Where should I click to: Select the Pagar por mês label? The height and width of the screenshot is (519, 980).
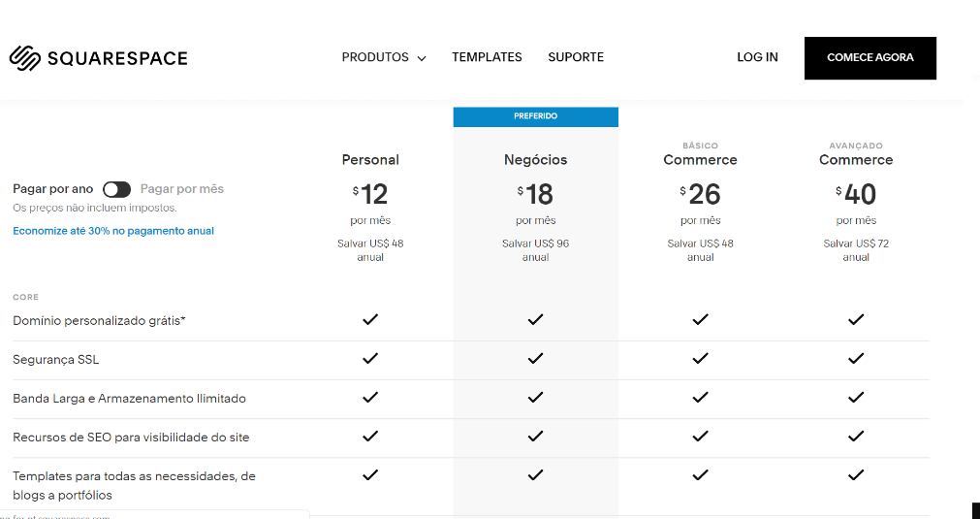click(182, 189)
